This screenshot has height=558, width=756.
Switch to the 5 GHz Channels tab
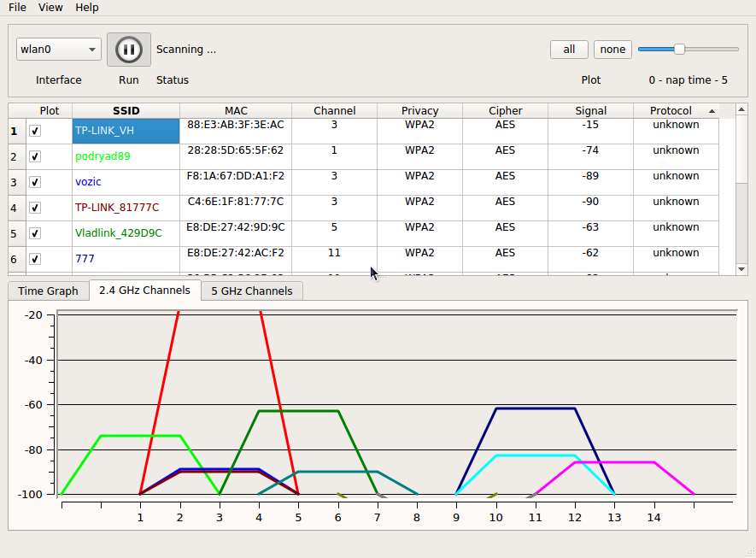click(251, 291)
